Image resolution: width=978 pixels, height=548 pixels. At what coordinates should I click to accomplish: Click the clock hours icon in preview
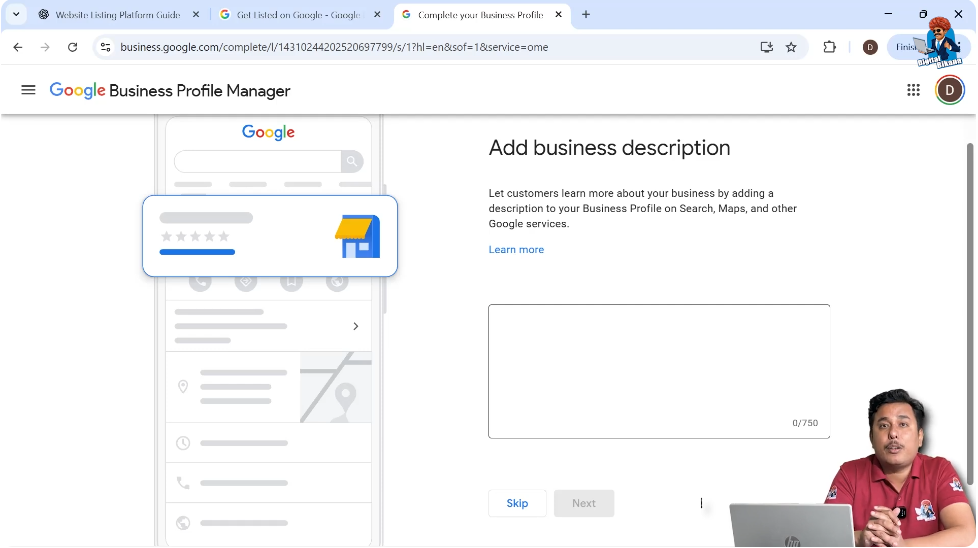coord(183,443)
